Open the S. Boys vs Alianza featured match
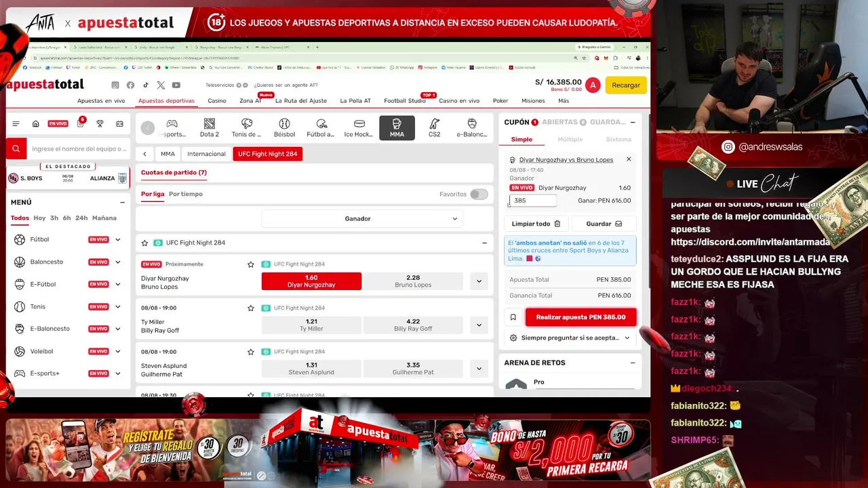 click(x=67, y=178)
